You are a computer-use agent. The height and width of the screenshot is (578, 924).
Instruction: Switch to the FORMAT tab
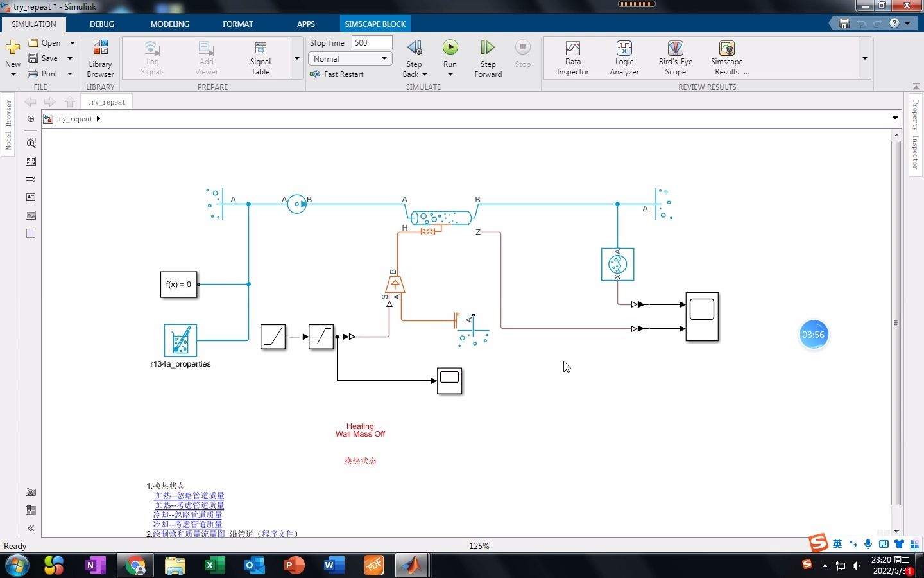238,24
